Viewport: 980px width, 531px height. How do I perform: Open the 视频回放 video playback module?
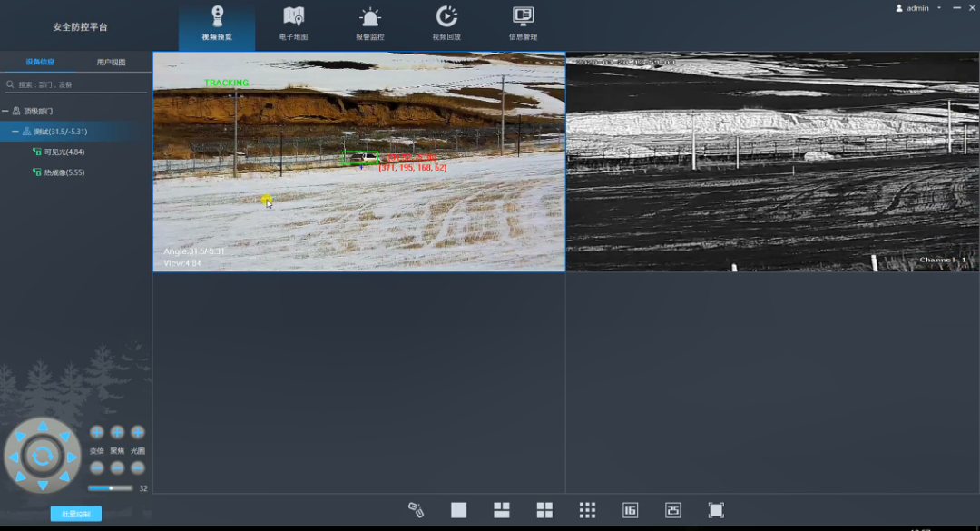click(446, 24)
